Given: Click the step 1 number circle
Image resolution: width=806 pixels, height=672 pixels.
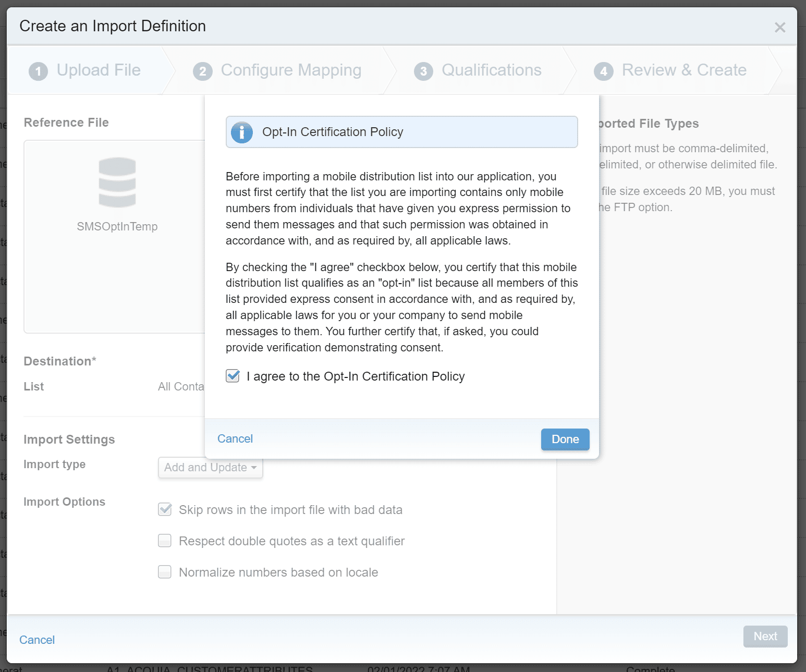Looking at the screenshot, I should coord(38,71).
